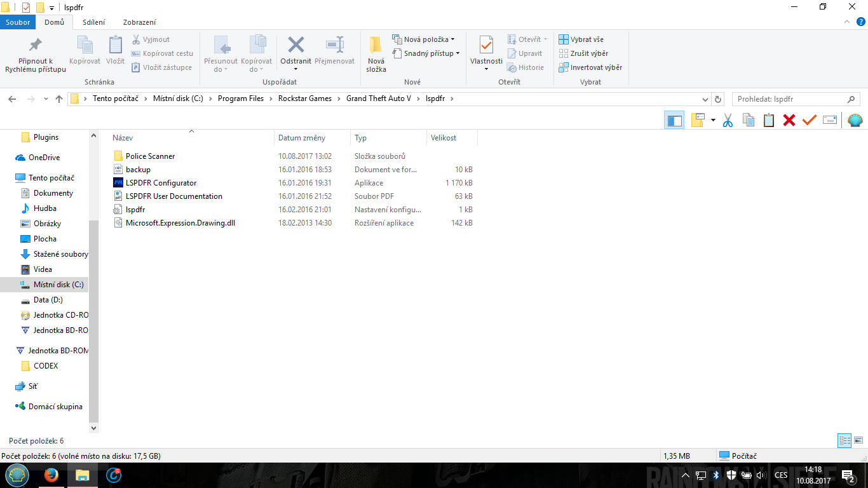Open Vlastnosti in the ribbon's Otevřít group
The image size is (868, 488).
[x=486, y=54]
